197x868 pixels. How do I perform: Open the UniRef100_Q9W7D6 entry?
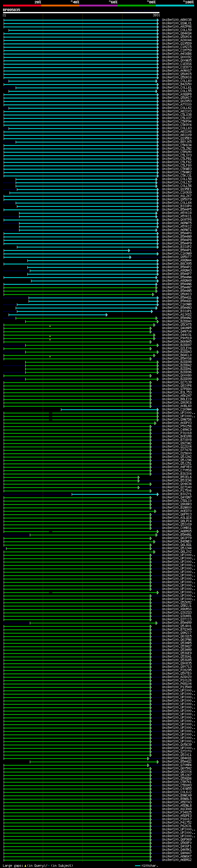click(x=176, y=419)
